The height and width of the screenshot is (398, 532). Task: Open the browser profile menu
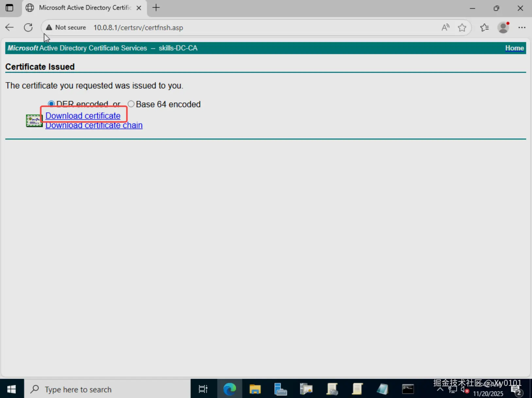pos(504,27)
